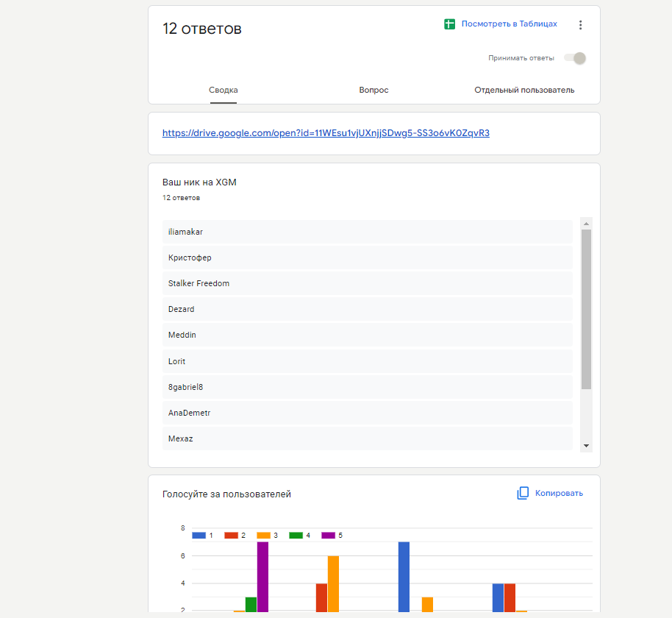Image resolution: width=672 pixels, height=618 pixels.
Task: Click the green legend swatch for 4
Action: click(296, 535)
